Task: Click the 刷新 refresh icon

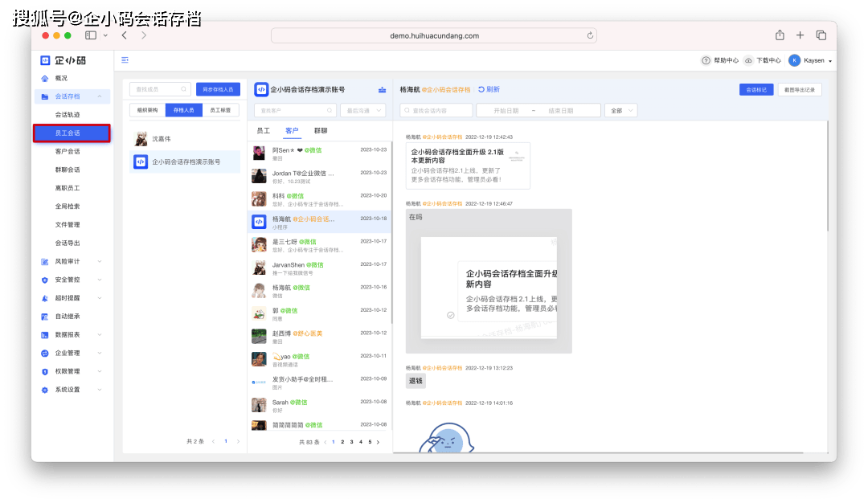Action: pos(481,89)
